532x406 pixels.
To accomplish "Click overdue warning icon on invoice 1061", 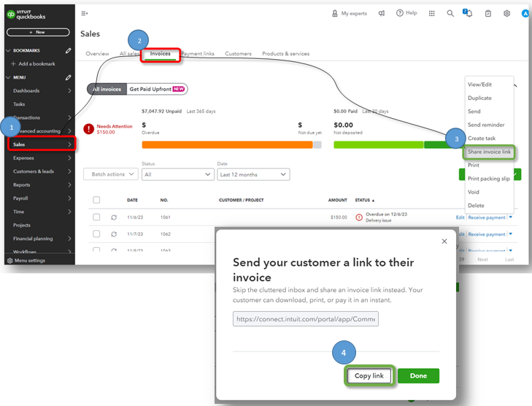I will click(359, 217).
